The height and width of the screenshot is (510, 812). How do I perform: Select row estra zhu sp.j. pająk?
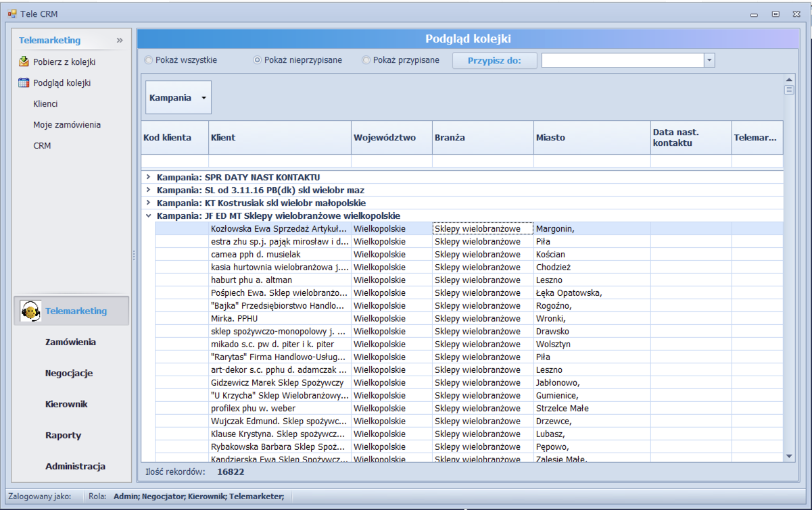(469, 242)
